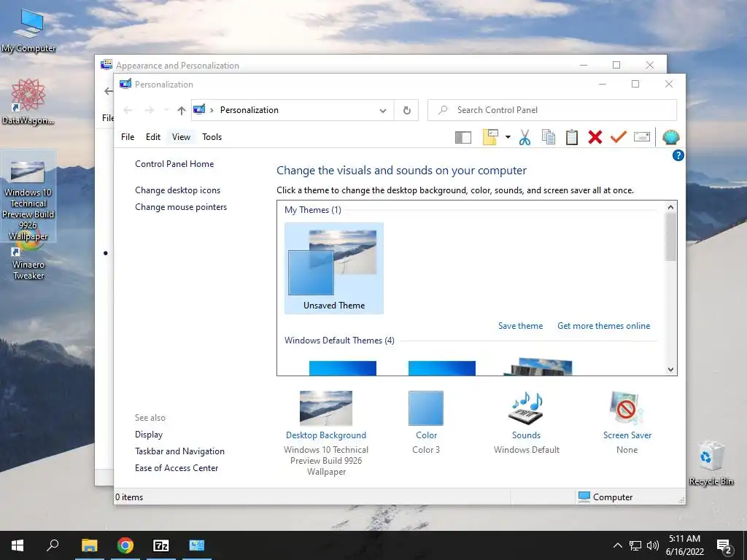This screenshot has height=560, width=747.
Task: Open the Edit menu
Action: coord(153,137)
